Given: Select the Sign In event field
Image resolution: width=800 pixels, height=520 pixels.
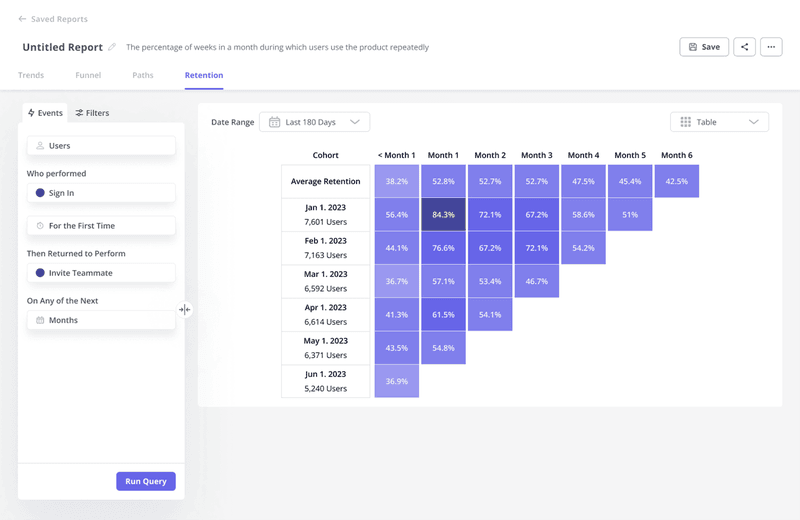Looking at the screenshot, I should [x=101, y=193].
